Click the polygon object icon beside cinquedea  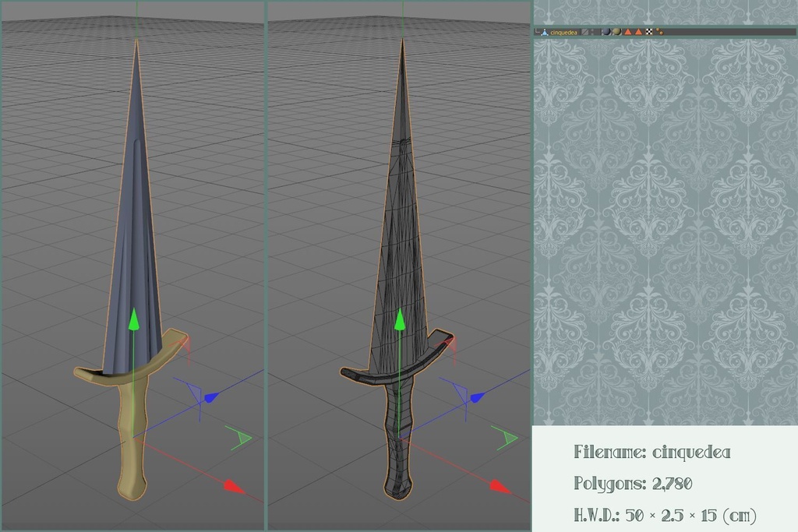(x=545, y=31)
